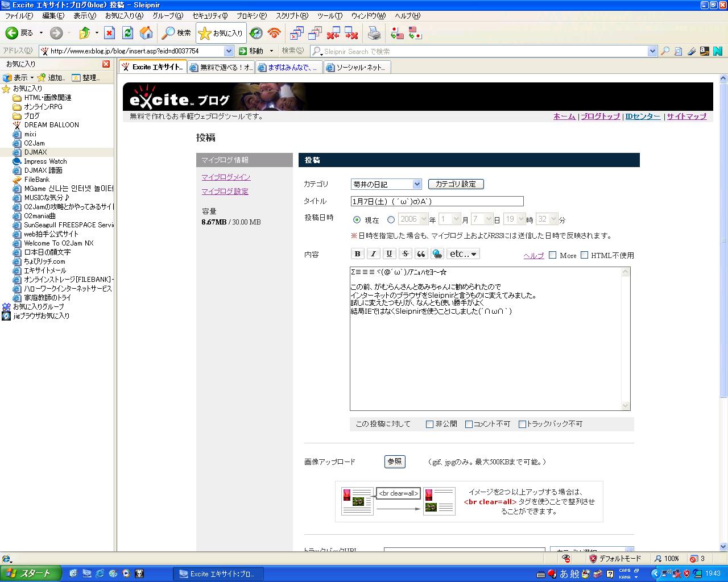Go back with the 戻る button
Screen dimensions: 728x582
coord(20,33)
